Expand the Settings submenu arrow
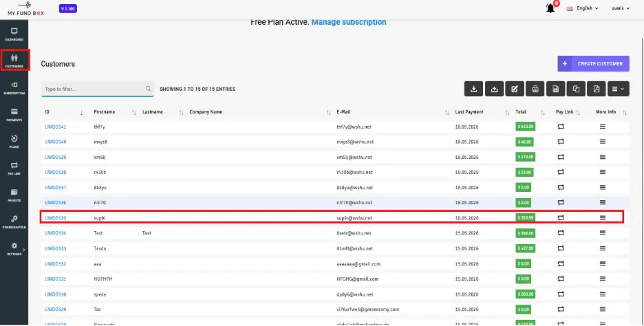Screen dimensions: 644x326 [x=24, y=250]
